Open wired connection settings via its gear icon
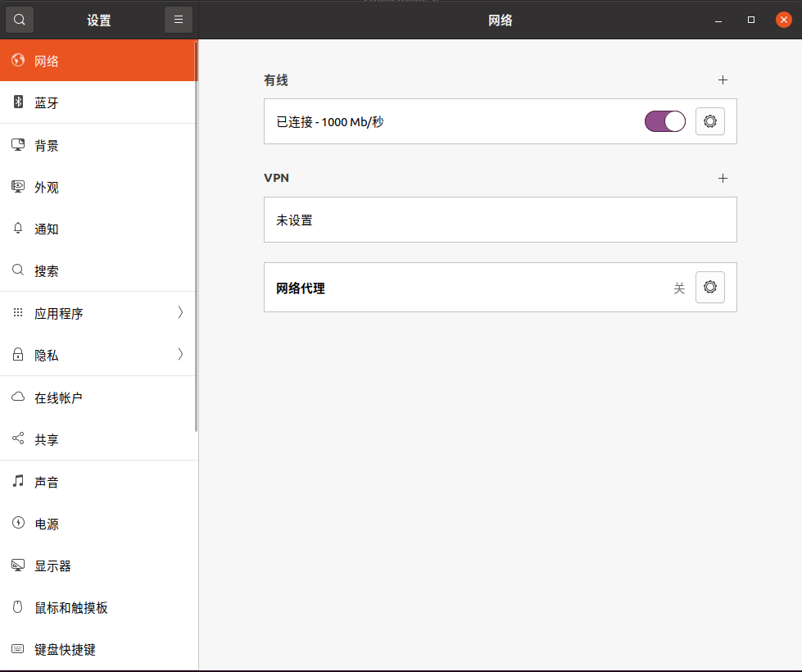Viewport: 802px width, 672px height. pyautogui.click(x=709, y=120)
